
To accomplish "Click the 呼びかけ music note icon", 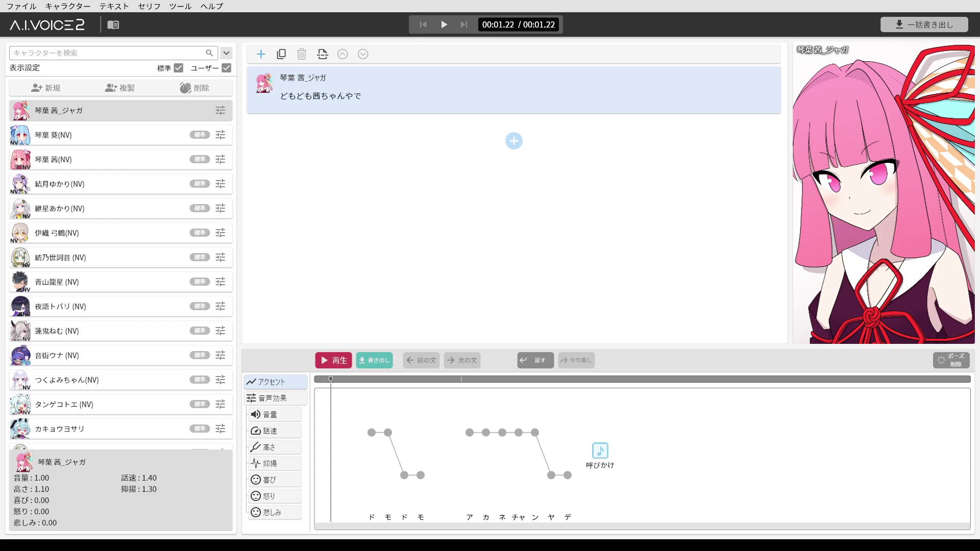I will [600, 450].
